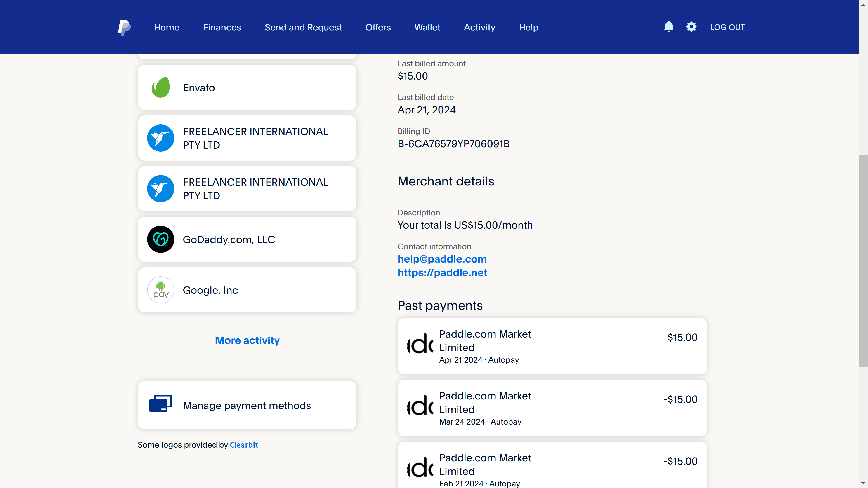Click the help@paddle.com email link
Screen dimensions: 868x488
click(442, 259)
